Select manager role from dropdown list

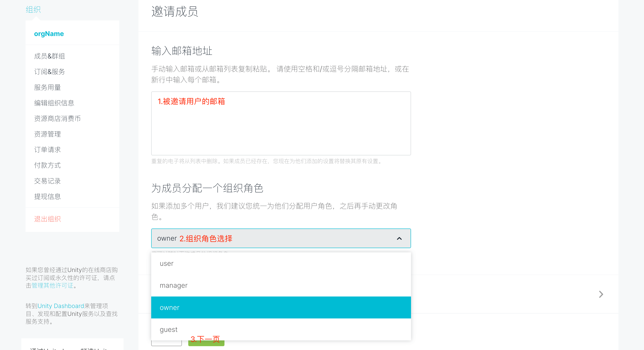174,285
